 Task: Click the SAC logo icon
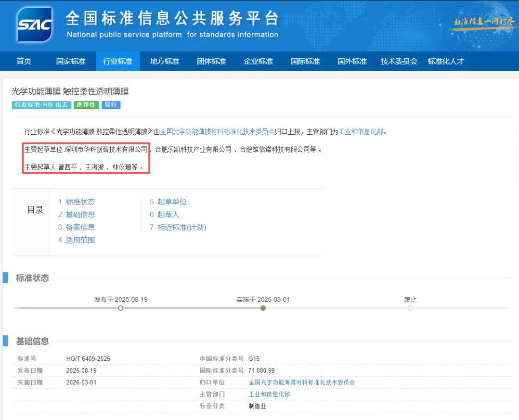point(34,25)
